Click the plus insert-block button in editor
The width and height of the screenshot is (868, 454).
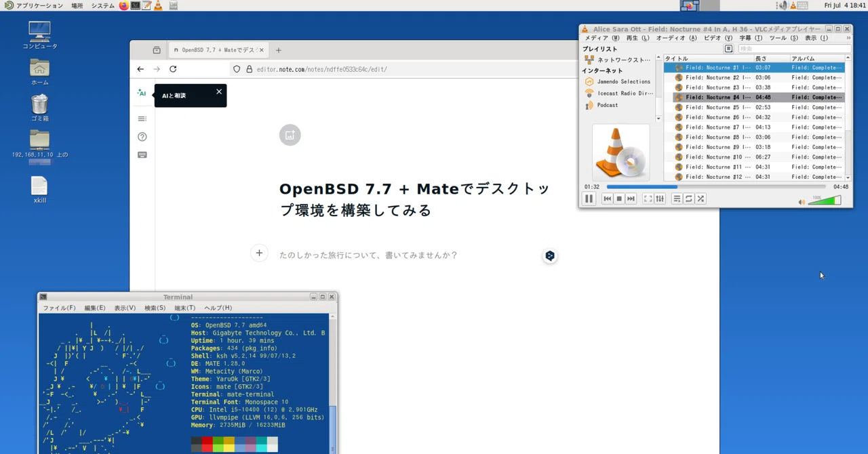[x=259, y=253]
